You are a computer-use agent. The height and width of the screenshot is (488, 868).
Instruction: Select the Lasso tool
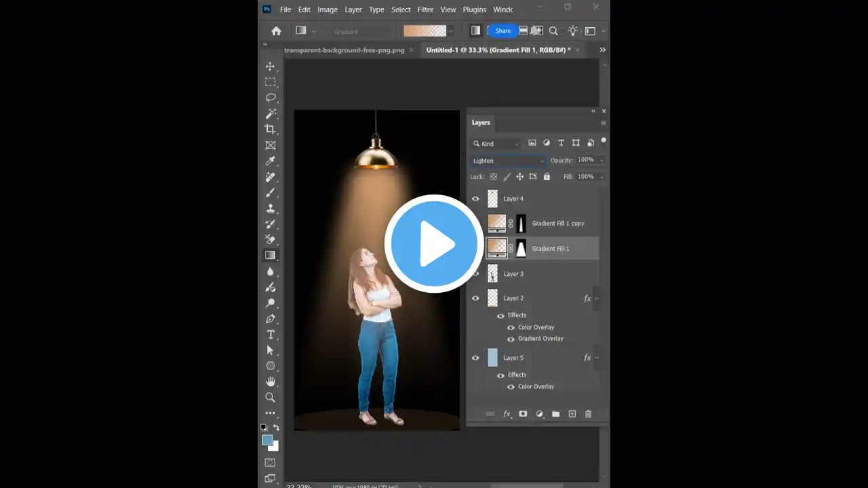(270, 98)
